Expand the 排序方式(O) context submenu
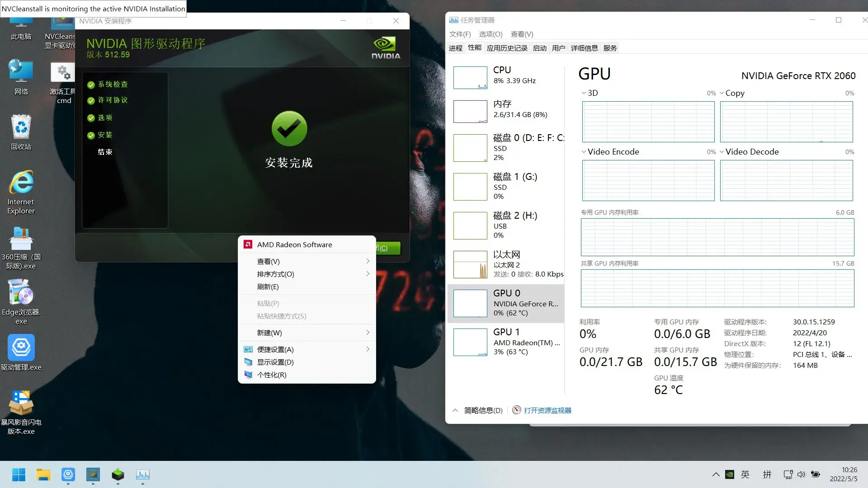 307,274
